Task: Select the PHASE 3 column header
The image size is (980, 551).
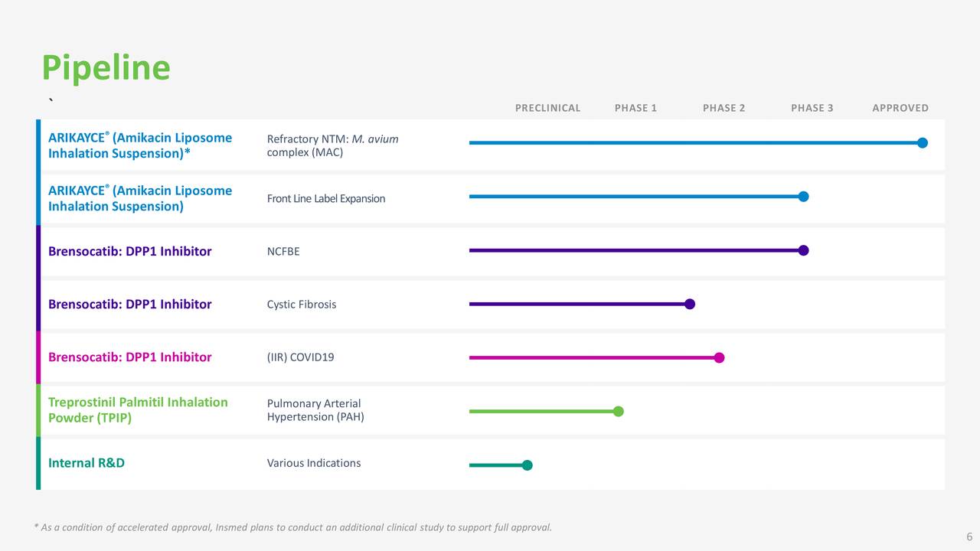Action: tap(812, 108)
